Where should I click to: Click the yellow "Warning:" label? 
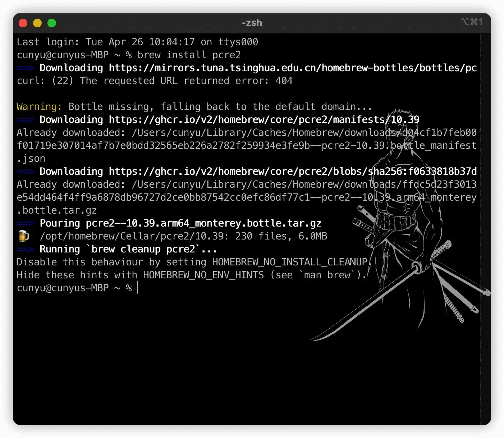pyautogui.click(x=39, y=107)
